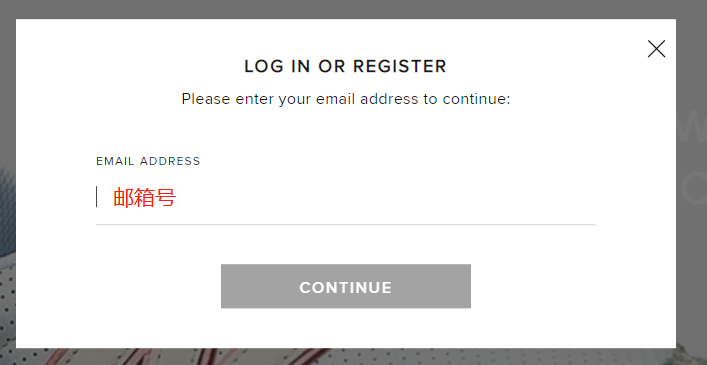Click the underline beneath the email field
The height and width of the screenshot is (365, 707).
tap(345, 224)
